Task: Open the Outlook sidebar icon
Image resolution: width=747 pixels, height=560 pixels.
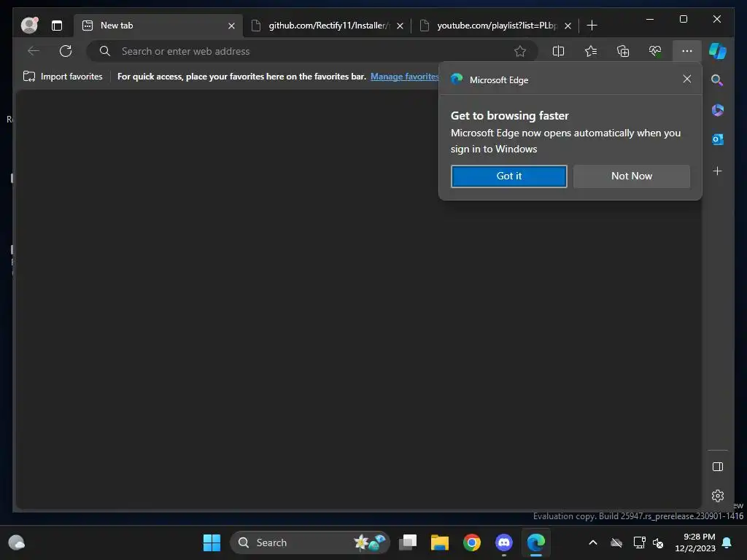Action: click(x=718, y=139)
